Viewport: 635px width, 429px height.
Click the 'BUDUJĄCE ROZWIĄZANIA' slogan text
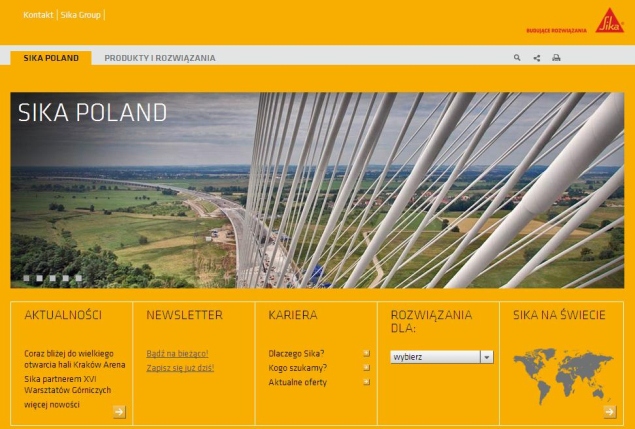[x=556, y=30]
